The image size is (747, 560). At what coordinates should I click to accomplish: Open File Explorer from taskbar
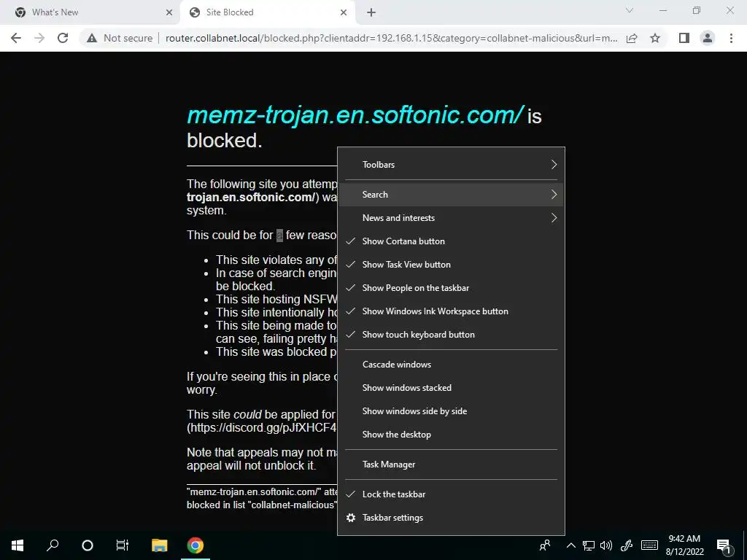[x=160, y=545]
